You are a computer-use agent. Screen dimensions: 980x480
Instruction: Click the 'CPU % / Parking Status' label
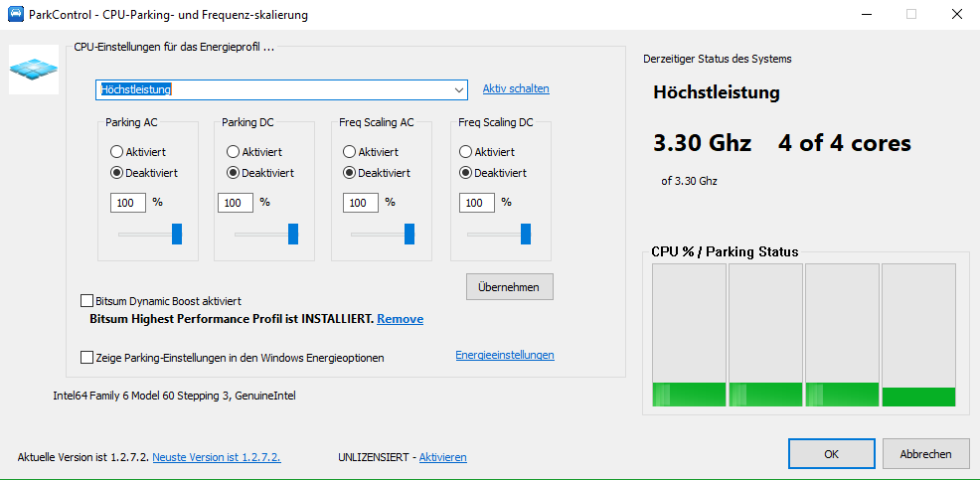pyautogui.click(x=725, y=251)
